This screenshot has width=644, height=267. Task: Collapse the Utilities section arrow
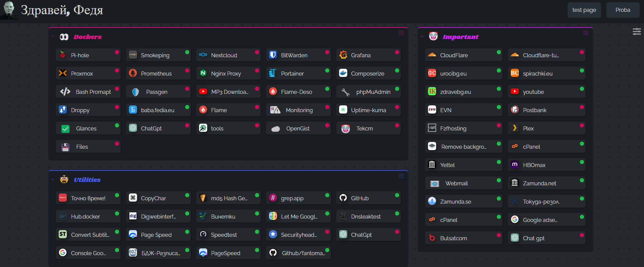pyautogui.click(x=53, y=180)
